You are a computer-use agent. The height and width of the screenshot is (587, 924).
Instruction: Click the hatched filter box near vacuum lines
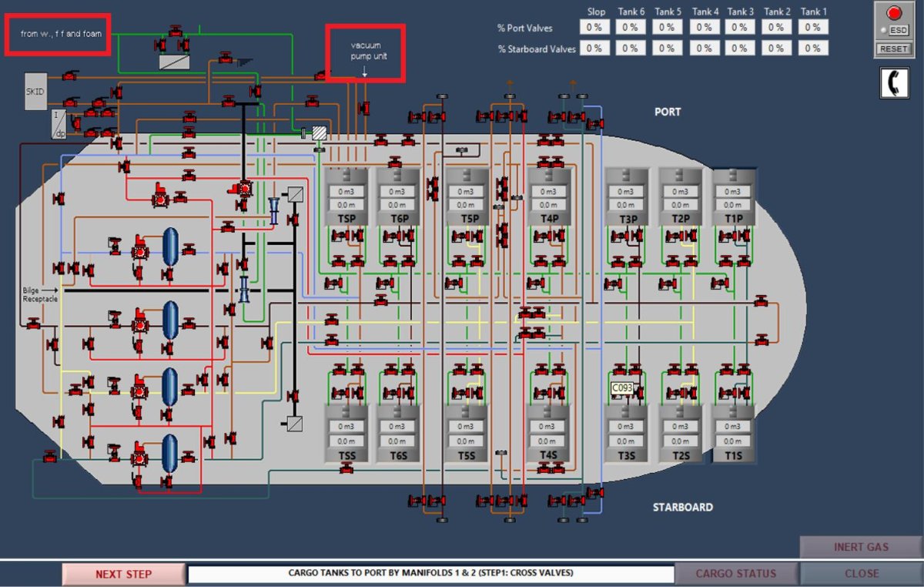pyautogui.click(x=320, y=133)
